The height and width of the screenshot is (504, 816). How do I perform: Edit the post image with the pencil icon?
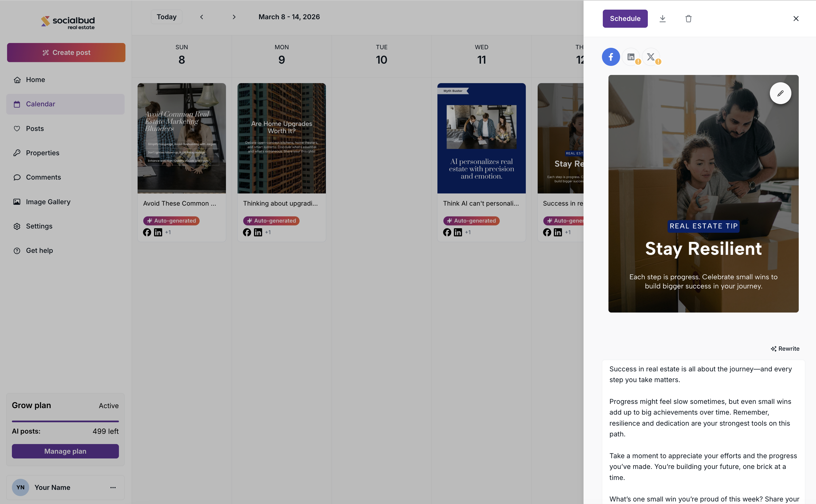point(780,93)
